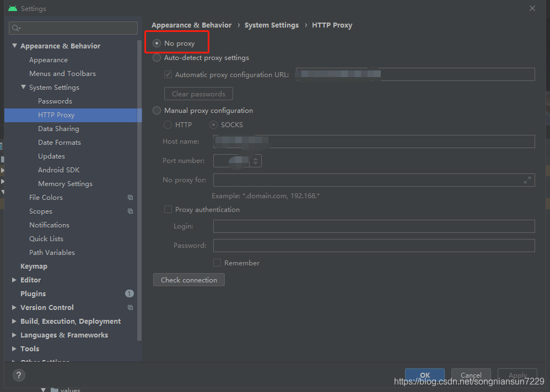Click the Android Studio logo in title bar
550x392 pixels.
[x=13, y=8]
